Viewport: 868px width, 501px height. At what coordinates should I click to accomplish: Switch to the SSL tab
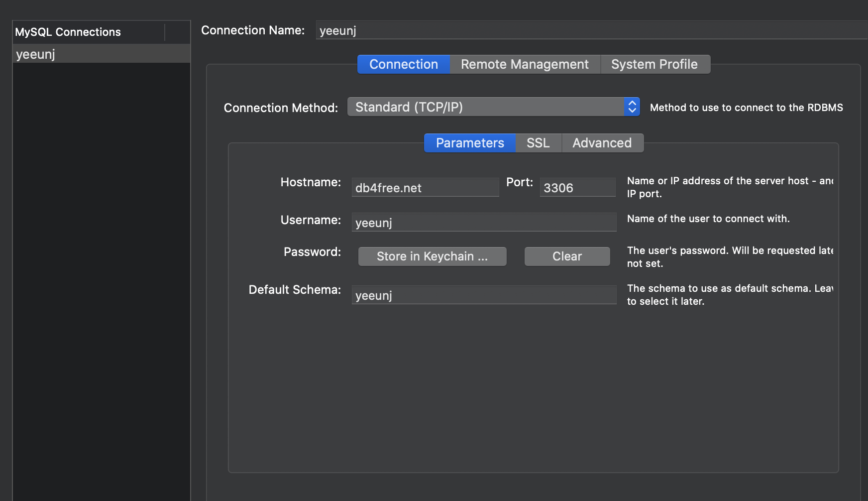(539, 143)
